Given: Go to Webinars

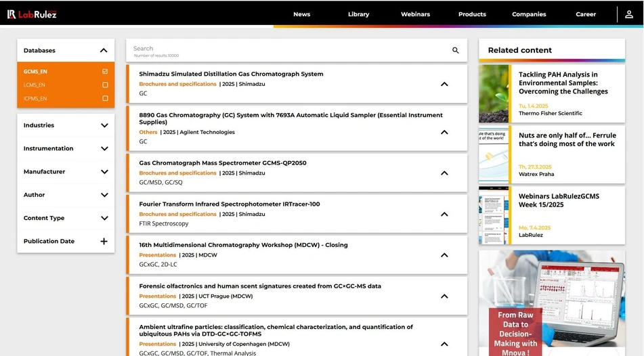Looking at the screenshot, I should (x=415, y=14).
